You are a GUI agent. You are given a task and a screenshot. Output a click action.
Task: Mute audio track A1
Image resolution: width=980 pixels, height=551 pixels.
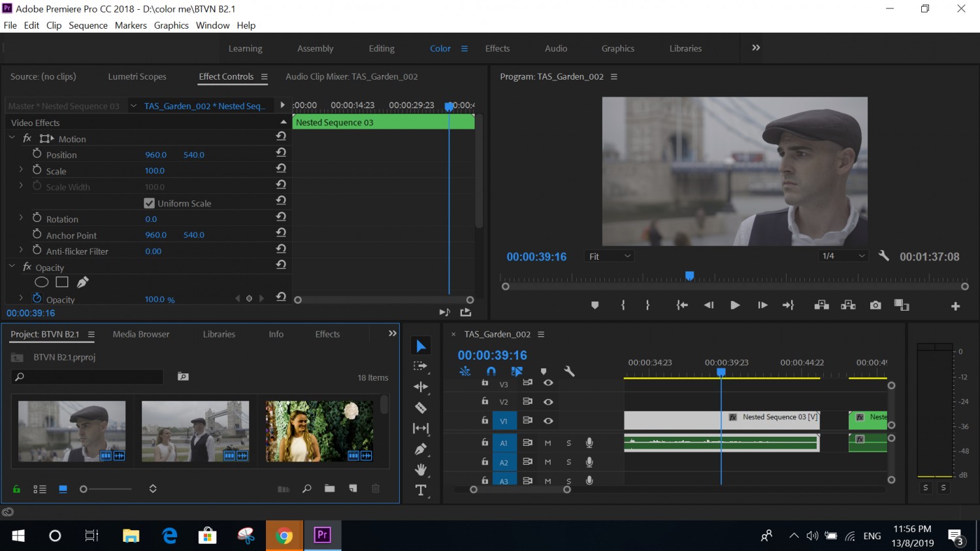pos(547,443)
